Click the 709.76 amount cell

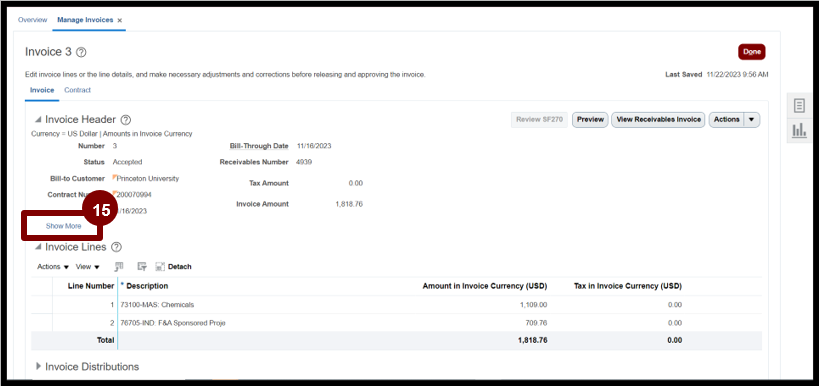[x=536, y=323]
